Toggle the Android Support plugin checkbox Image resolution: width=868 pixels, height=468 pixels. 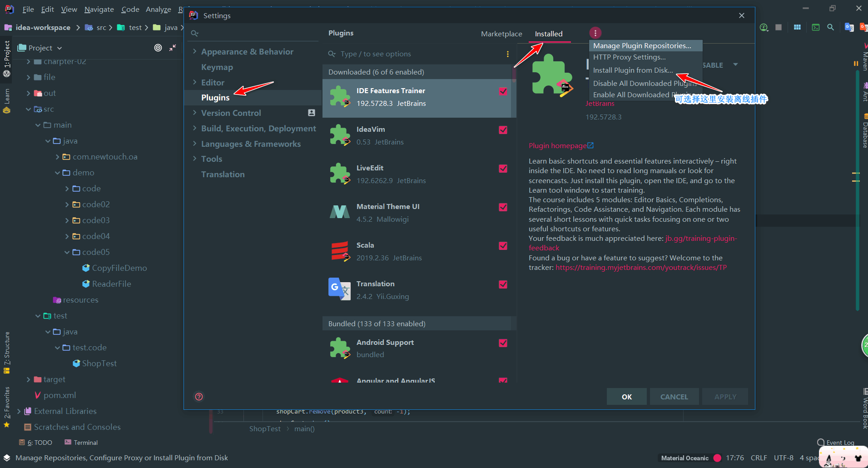point(503,343)
